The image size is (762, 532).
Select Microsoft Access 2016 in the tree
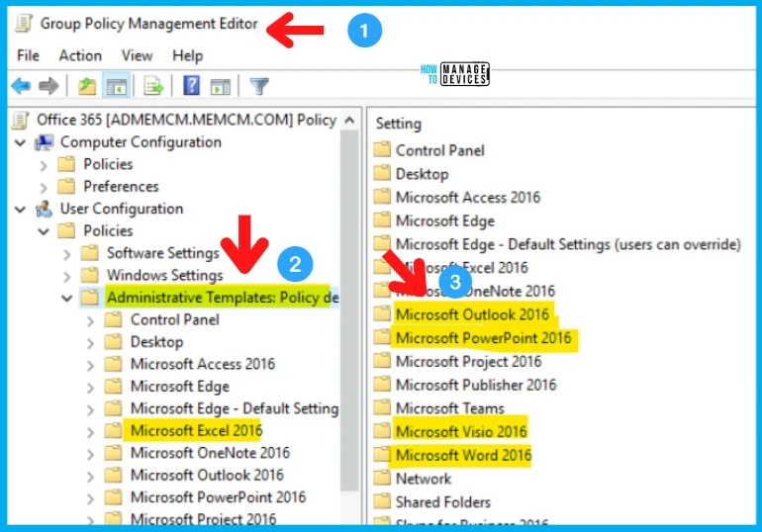click(203, 364)
